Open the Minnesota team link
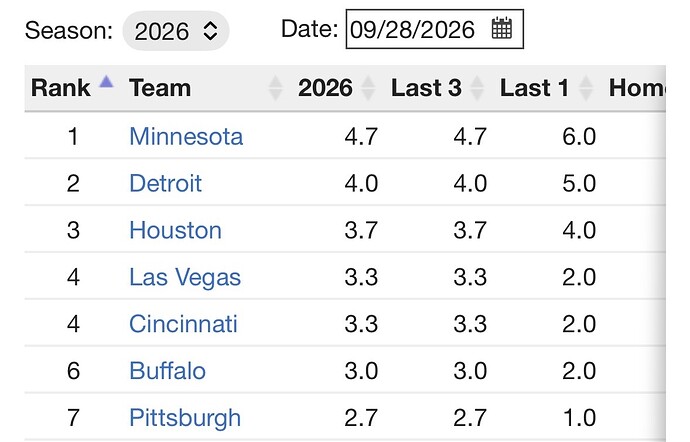The width and height of the screenshot is (690, 442). (x=186, y=136)
